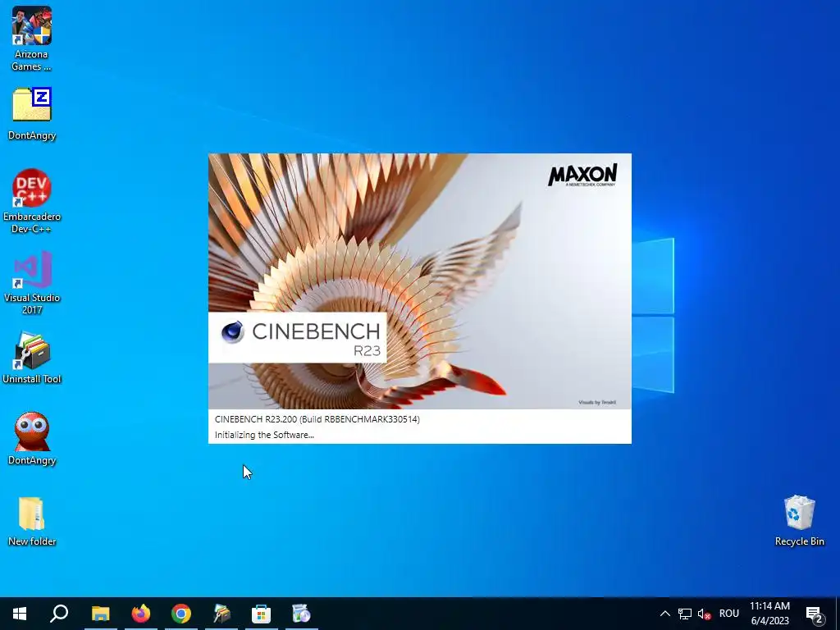Open the taskbar search magnifier
Viewport: 840px width, 630px height.
(59, 614)
